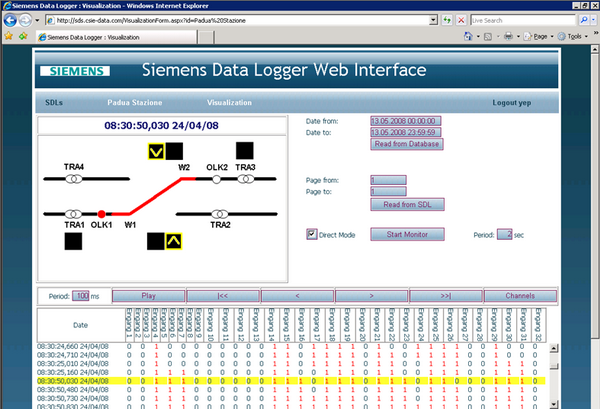The height and width of the screenshot is (409, 600).
Task: Click the black signal box below TRA1
Action: click(73, 241)
